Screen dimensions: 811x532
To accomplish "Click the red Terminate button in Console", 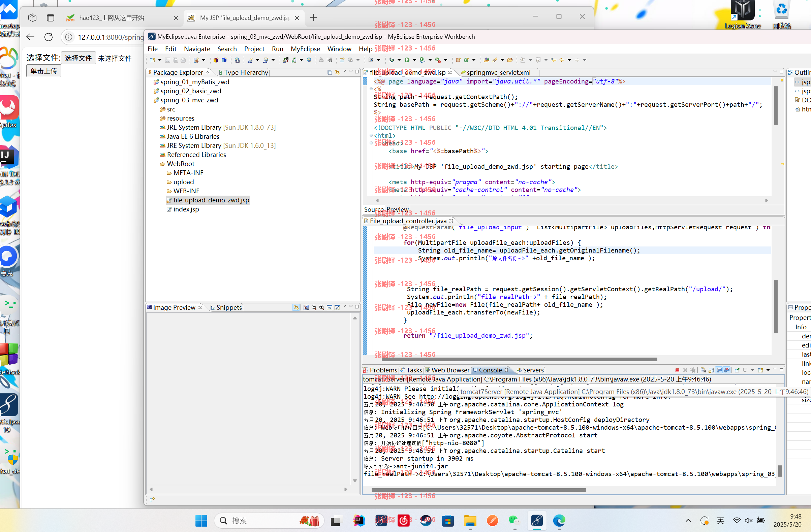I will [677, 370].
